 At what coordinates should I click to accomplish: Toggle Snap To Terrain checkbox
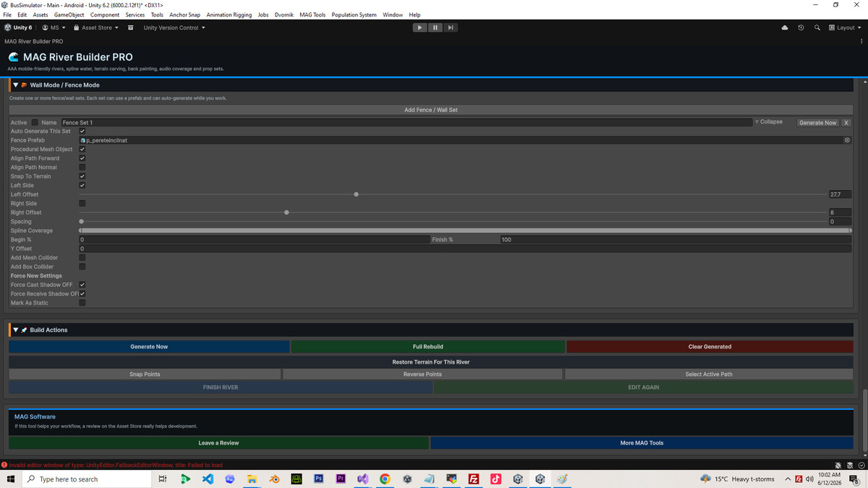(x=82, y=176)
